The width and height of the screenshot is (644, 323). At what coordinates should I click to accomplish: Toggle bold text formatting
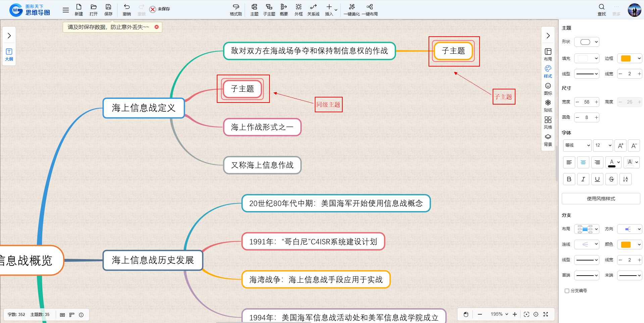click(569, 179)
